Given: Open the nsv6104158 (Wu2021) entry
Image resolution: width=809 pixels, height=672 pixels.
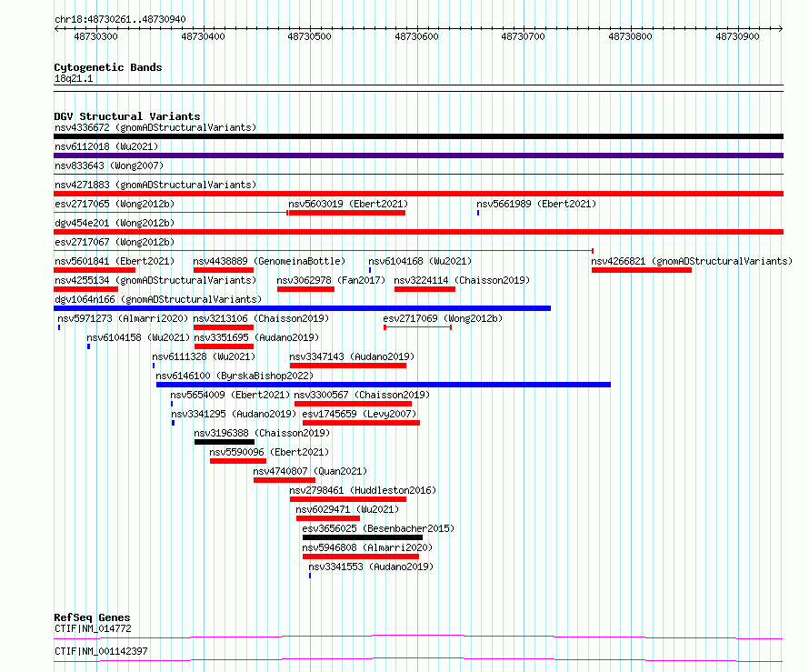Looking at the screenshot, I should (x=138, y=337).
